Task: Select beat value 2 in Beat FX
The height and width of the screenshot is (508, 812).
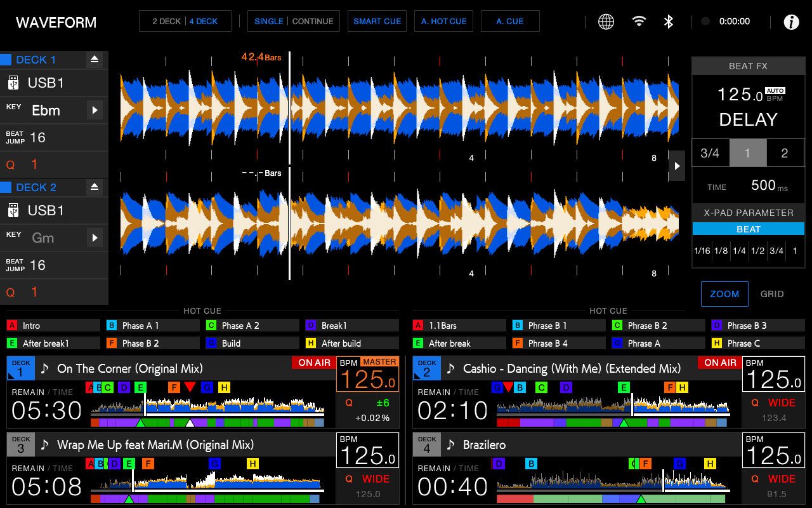Action: click(785, 152)
